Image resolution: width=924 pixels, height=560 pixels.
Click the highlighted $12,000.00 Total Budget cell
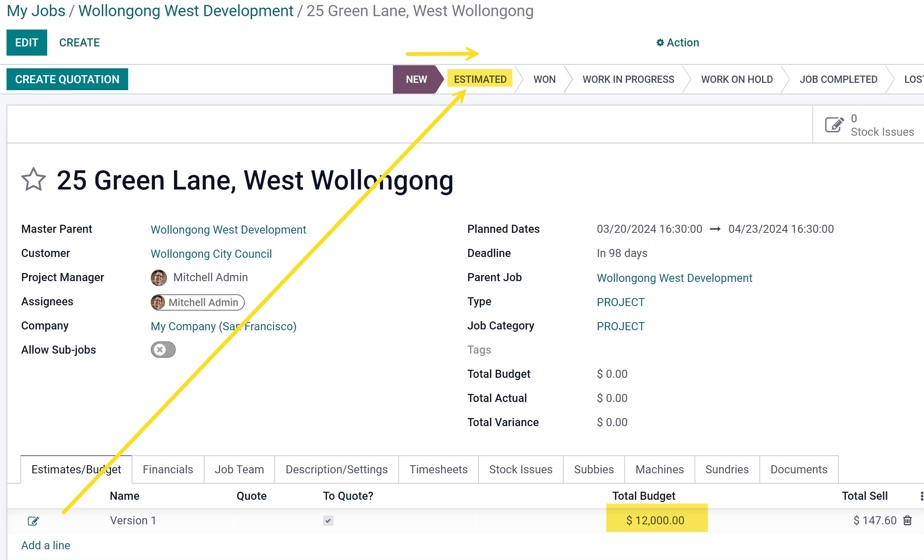coord(656,520)
